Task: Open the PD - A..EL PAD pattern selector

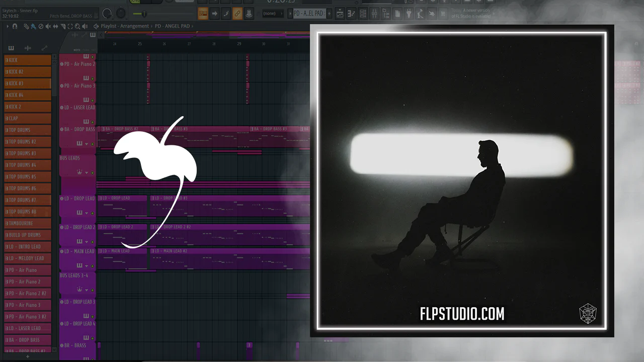Action: coord(309,14)
